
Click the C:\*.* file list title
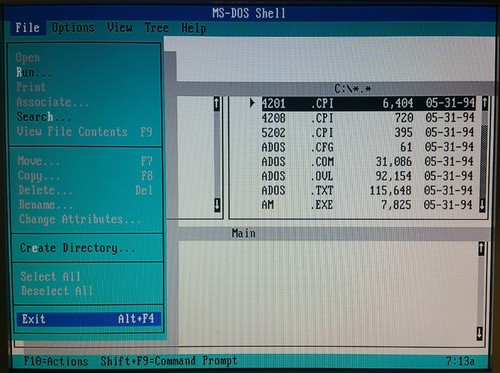coord(353,89)
